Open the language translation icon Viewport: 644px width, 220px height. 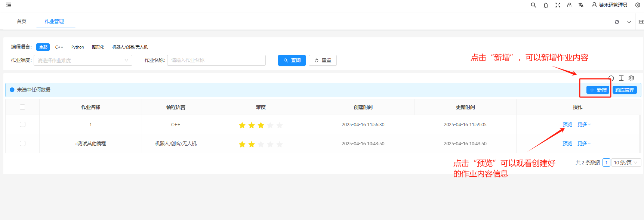(581, 5)
